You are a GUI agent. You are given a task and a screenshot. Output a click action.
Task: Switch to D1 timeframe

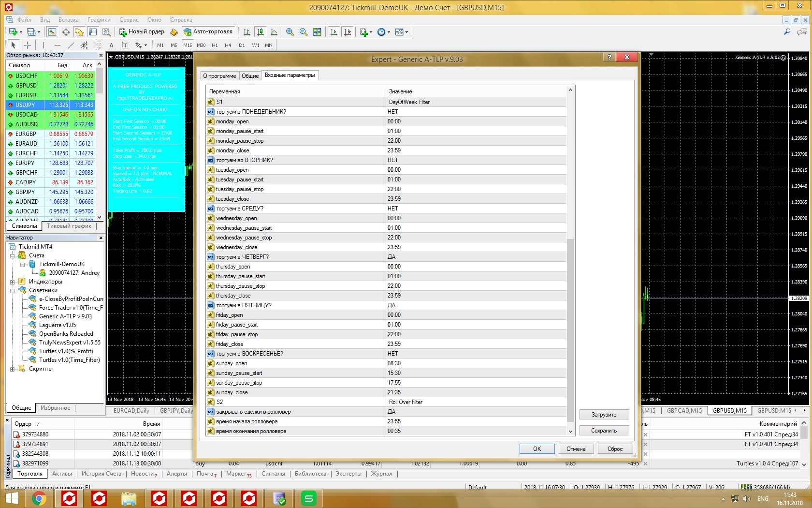(x=242, y=45)
